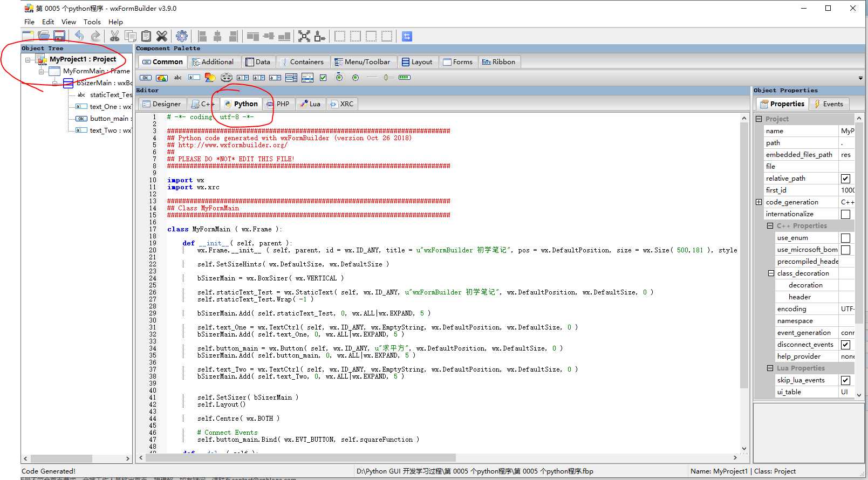Screen dimensions: 868x480
Task: Select text_One in the object tree
Action: coord(104,107)
